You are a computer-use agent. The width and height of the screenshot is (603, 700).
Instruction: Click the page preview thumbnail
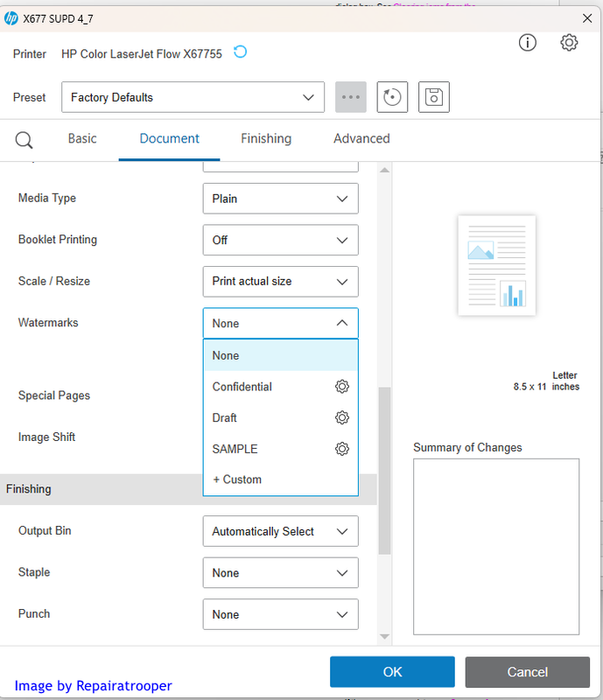[497, 266]
